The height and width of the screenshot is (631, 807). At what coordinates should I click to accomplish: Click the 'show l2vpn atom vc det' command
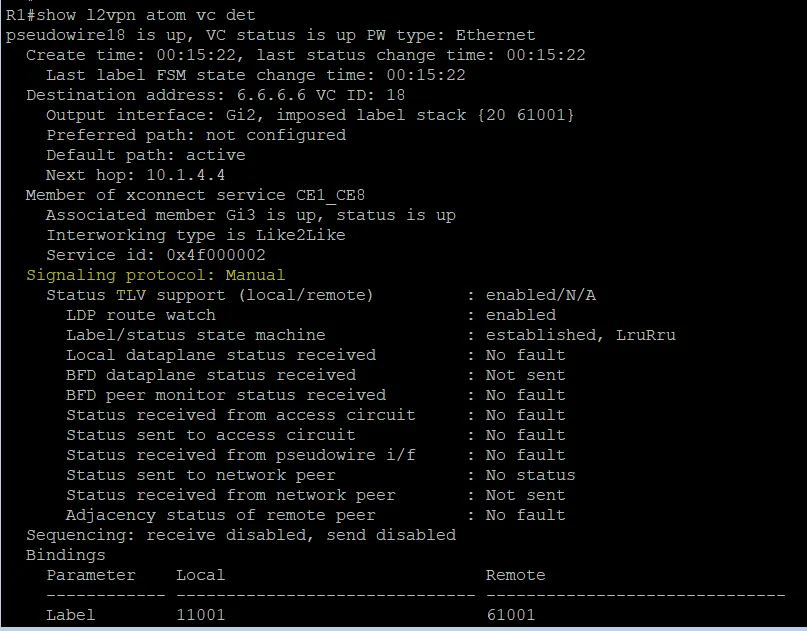tap(146, 15)
